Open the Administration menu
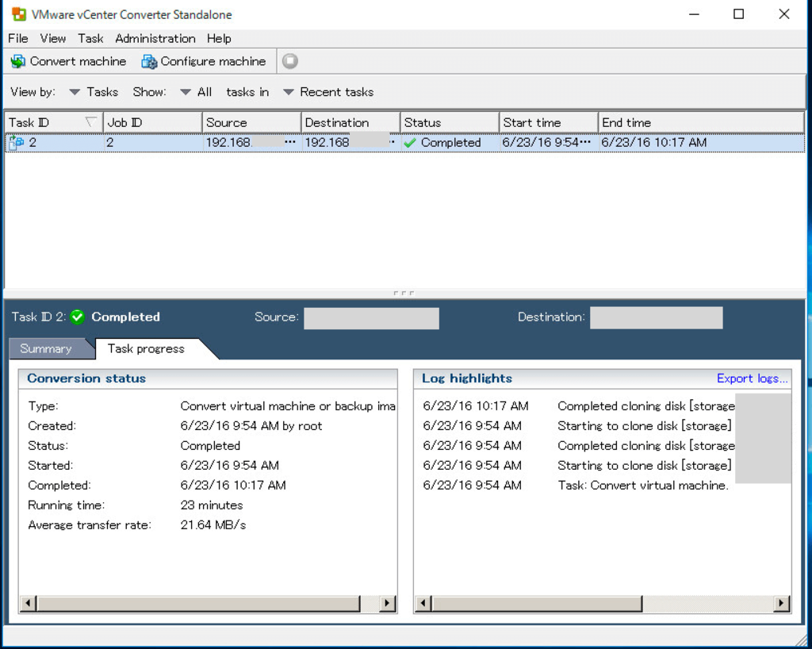 click(155, 38)
